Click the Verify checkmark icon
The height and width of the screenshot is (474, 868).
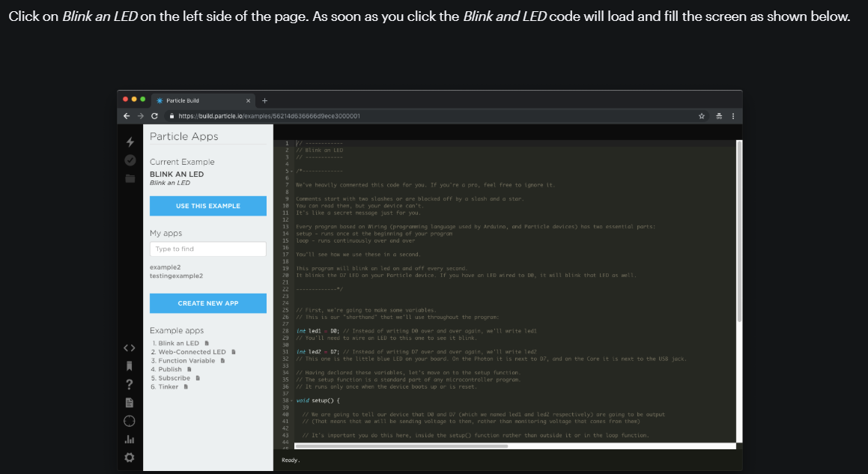click(130, 160)
